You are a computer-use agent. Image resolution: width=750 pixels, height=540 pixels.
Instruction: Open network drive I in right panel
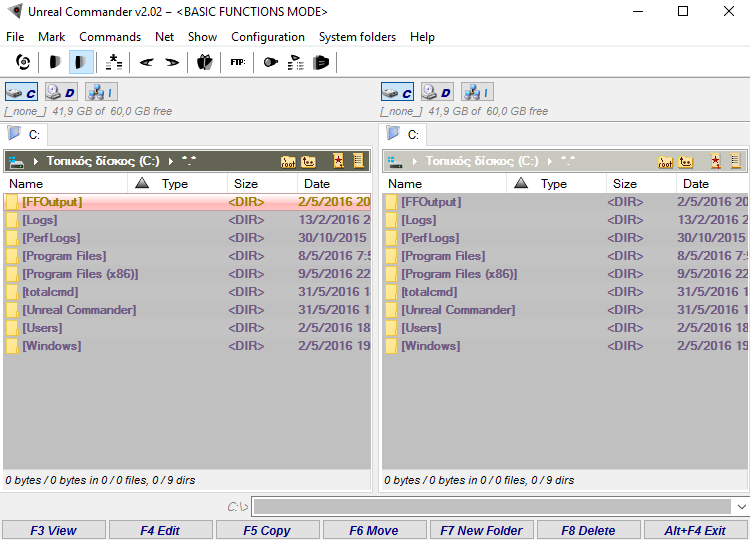pos(477,92)
